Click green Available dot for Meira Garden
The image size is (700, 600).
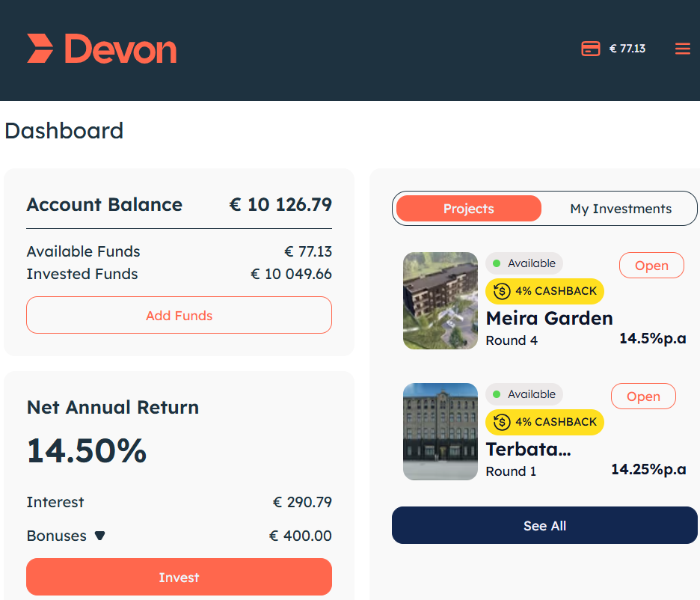pyautogui.click(x=496, y=263)
